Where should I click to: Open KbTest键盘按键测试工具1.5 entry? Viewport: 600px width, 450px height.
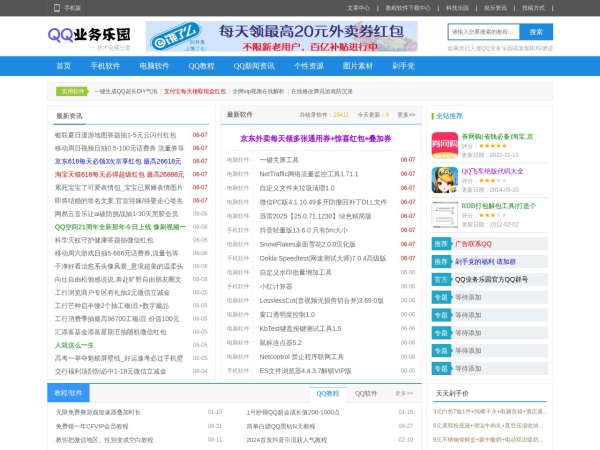[300, 329]
